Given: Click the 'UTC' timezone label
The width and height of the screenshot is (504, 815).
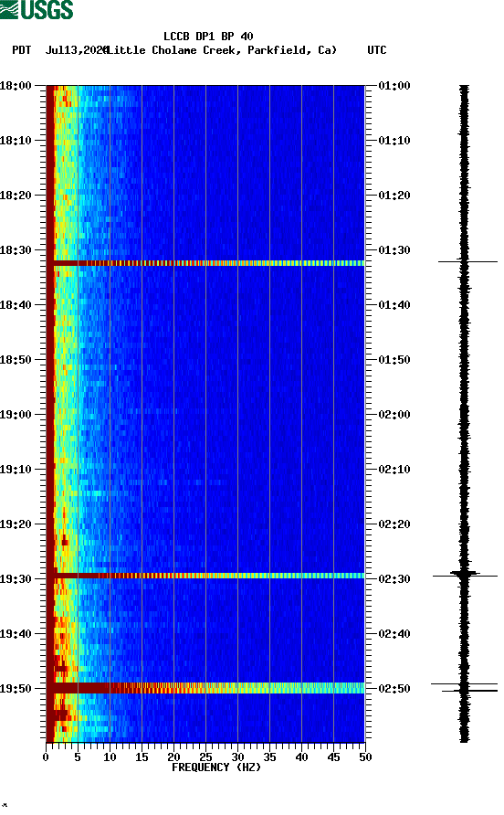Looking at the screenshot, I should 377,50.
